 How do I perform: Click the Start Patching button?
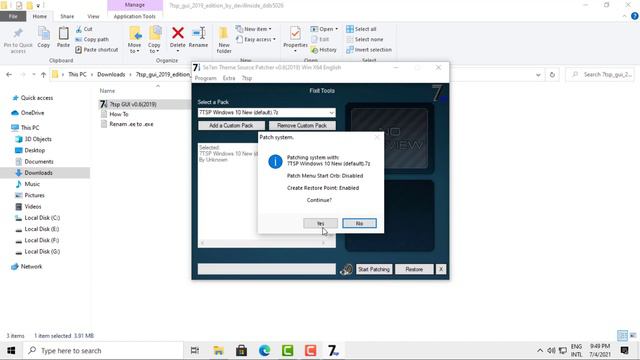374,269
